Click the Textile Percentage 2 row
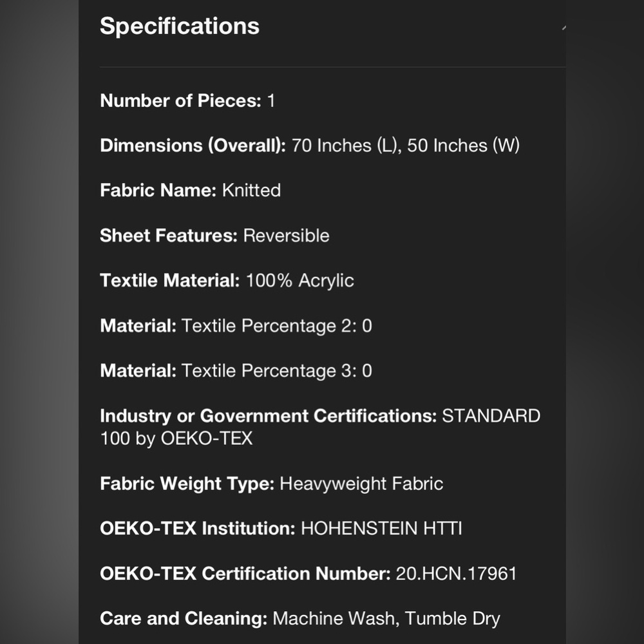The image size is (644, 644). [236, 326]
